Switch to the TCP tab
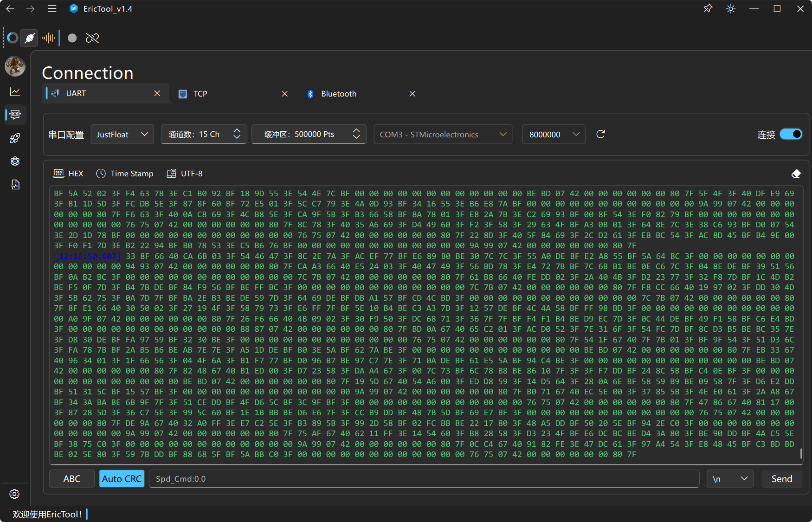 200,94
